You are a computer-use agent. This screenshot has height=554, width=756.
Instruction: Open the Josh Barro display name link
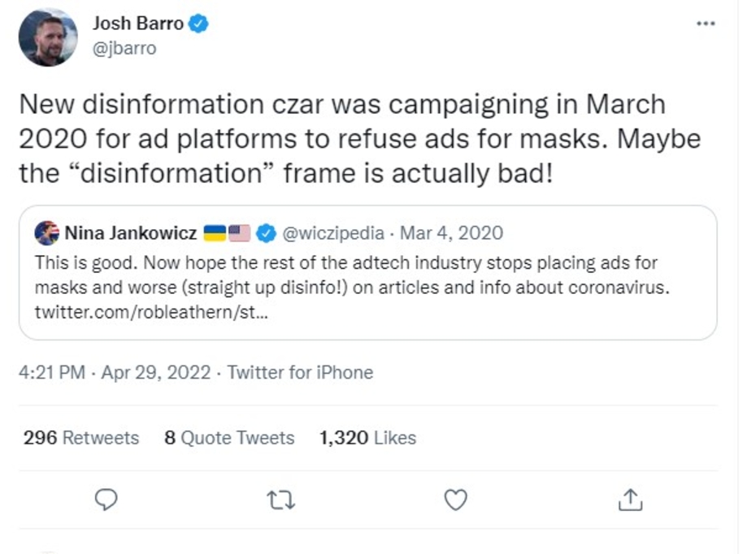pos(138,24)
